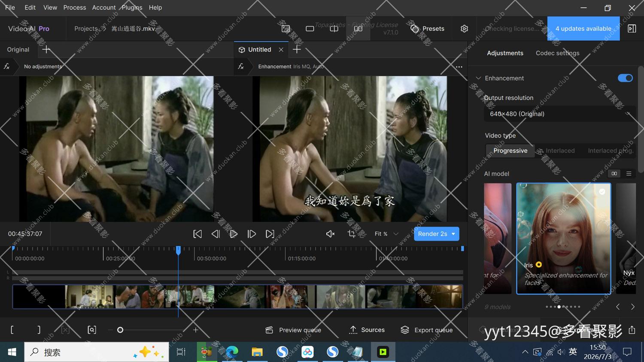The width and height of the screenshot is (644, 362).
Task: Unmute the audio speaker icon
Action: click(330, 234)
